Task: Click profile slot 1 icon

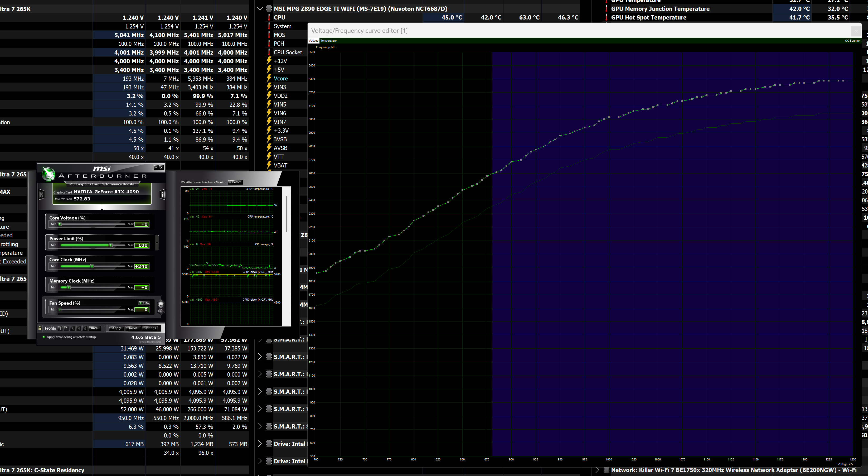Action: (60, 328)
